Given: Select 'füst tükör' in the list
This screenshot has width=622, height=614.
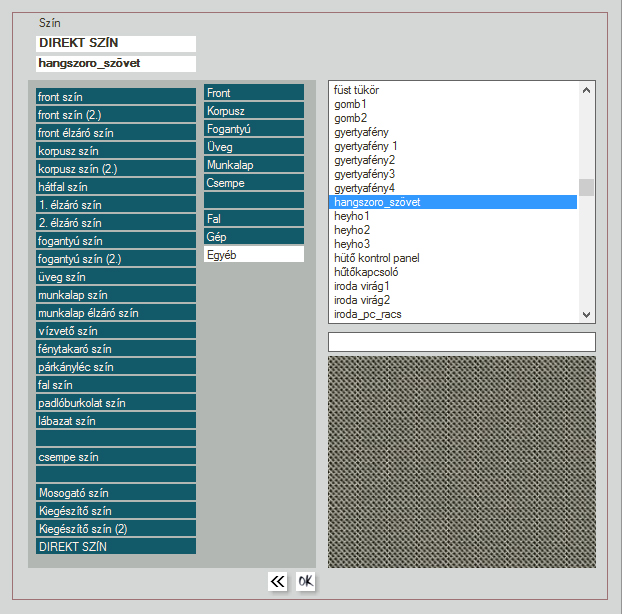Looking at the screenshot, I should [453, 90].
